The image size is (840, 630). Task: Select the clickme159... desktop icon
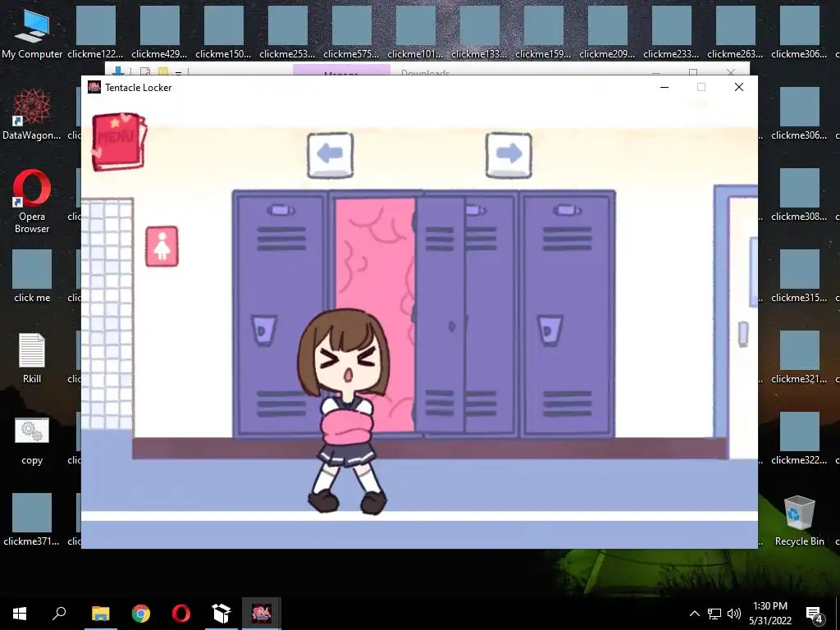(543, 33)
